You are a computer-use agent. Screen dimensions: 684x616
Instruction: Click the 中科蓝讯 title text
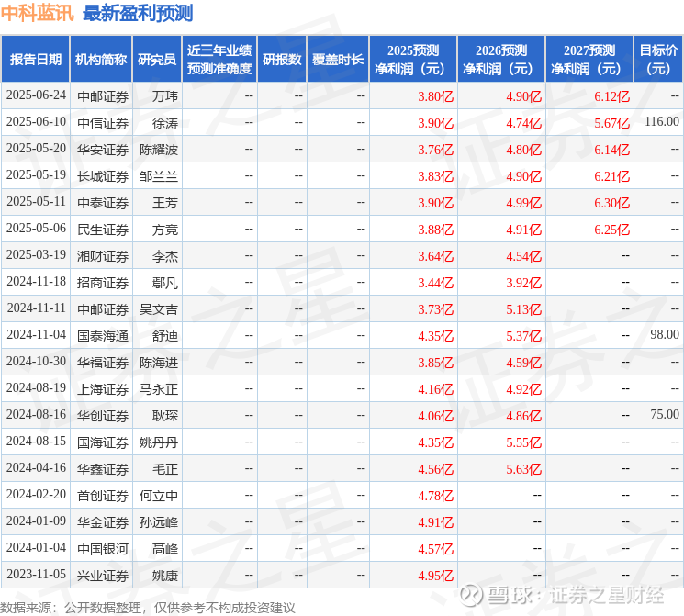[37, 13]
